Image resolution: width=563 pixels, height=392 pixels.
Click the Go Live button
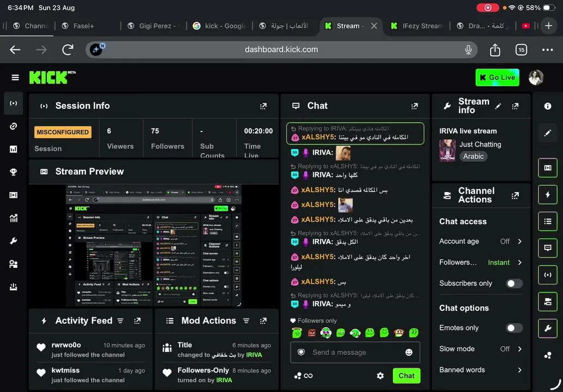(497, 77)
